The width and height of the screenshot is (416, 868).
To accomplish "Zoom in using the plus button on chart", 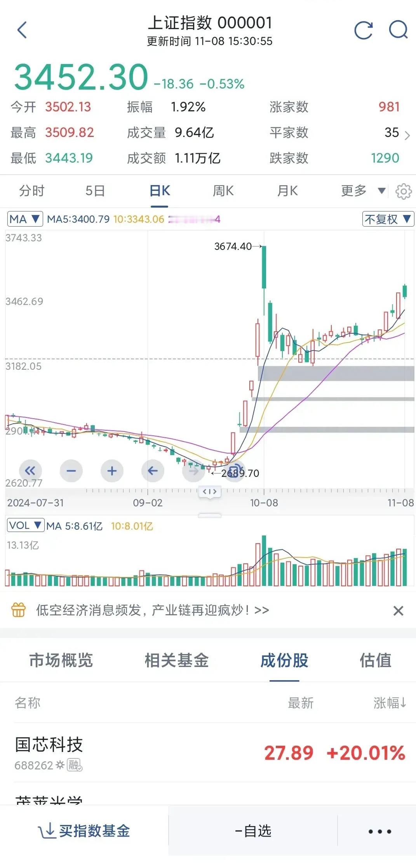I will 112,471.
